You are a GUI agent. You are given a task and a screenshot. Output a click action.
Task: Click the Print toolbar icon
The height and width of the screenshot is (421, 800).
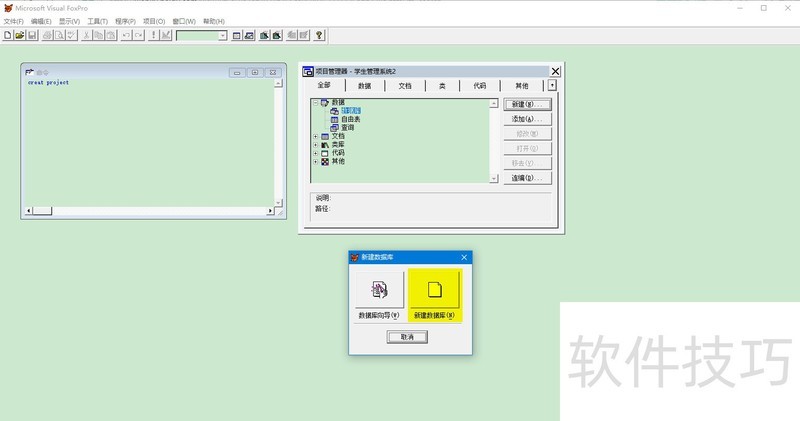(x=47, y=35)
